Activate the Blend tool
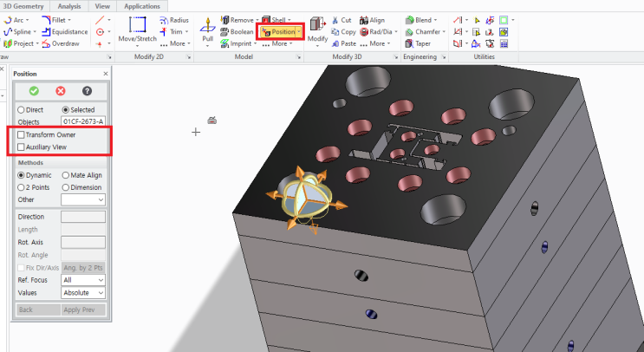This screenshot has height=352, width=644. click(x=418, y=20)
